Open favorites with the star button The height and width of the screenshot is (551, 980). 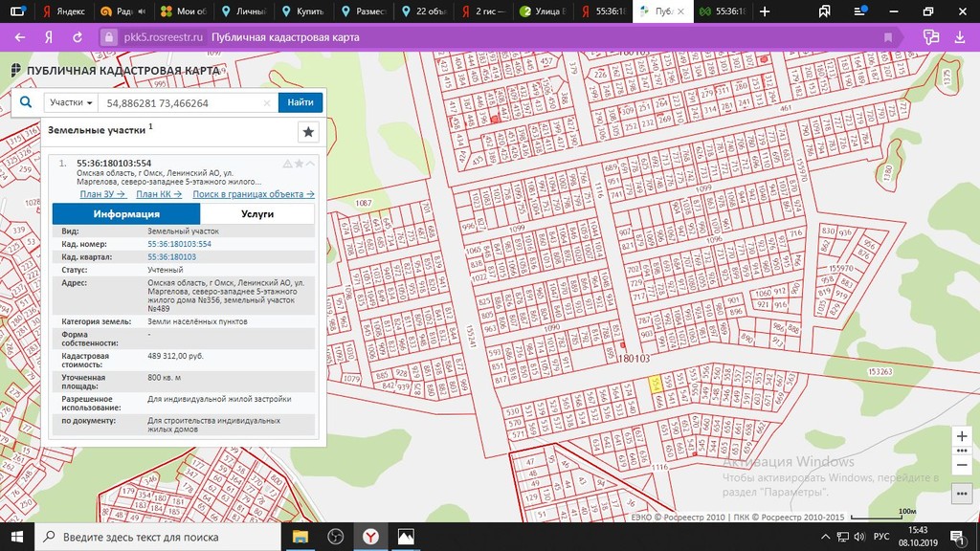click(307, 132)
